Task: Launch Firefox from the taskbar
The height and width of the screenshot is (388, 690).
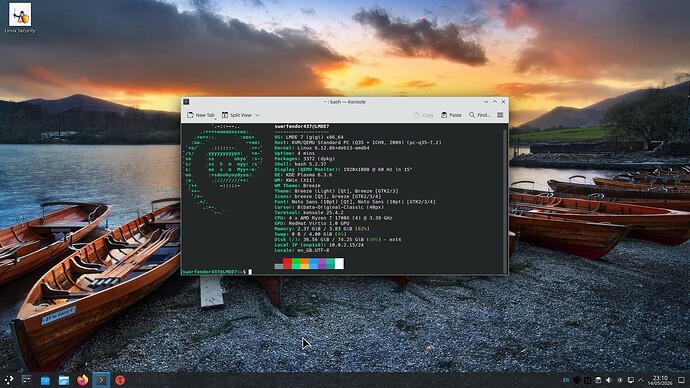Action: tap(82, 380)
